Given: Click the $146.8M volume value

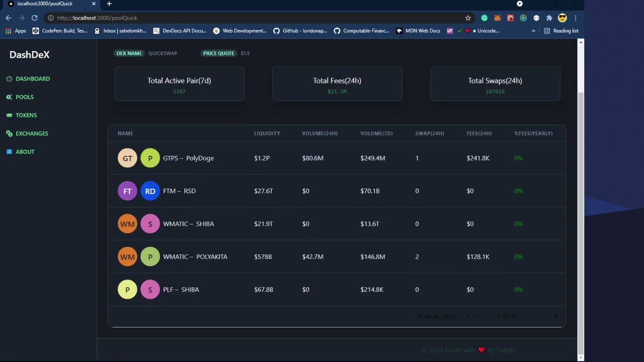Looking at the screenshot, I should pyautogui.click(x=373, y=256).
